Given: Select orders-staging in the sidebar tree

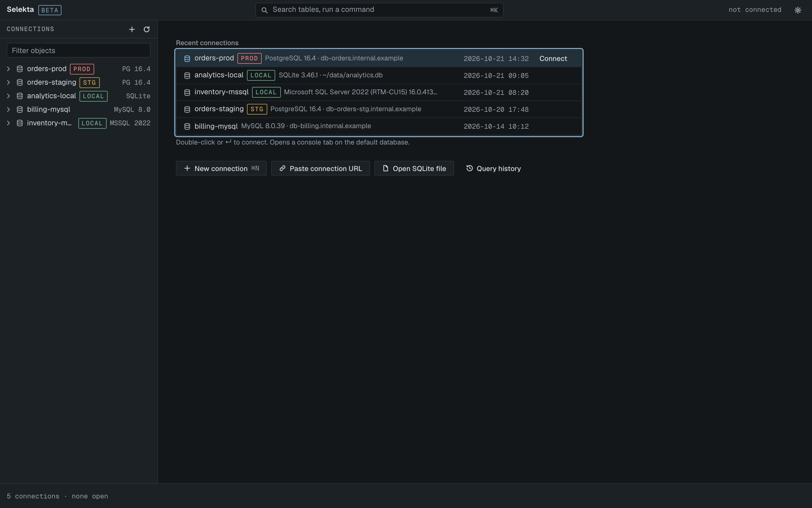Looking at the screenshot, I should coord(52,82).
